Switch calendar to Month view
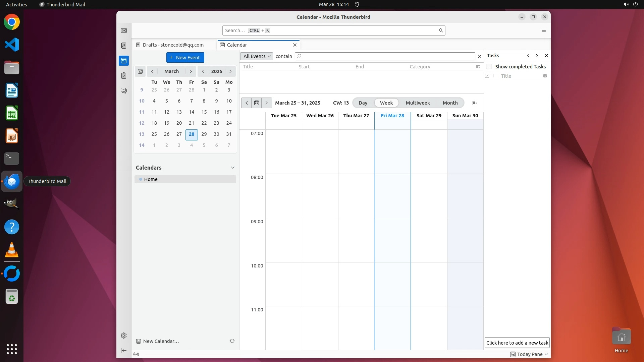Viewport: 644px width, 362px height. pos(450,103)
